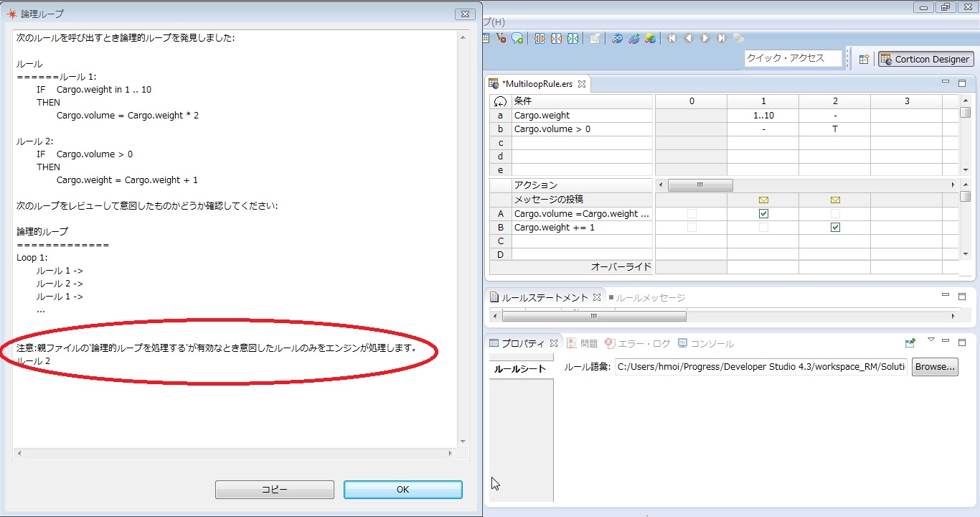Click the loop icon beside 条件 header
The width and height of the screenshot is (980, 517).
(x=500, y=101)
